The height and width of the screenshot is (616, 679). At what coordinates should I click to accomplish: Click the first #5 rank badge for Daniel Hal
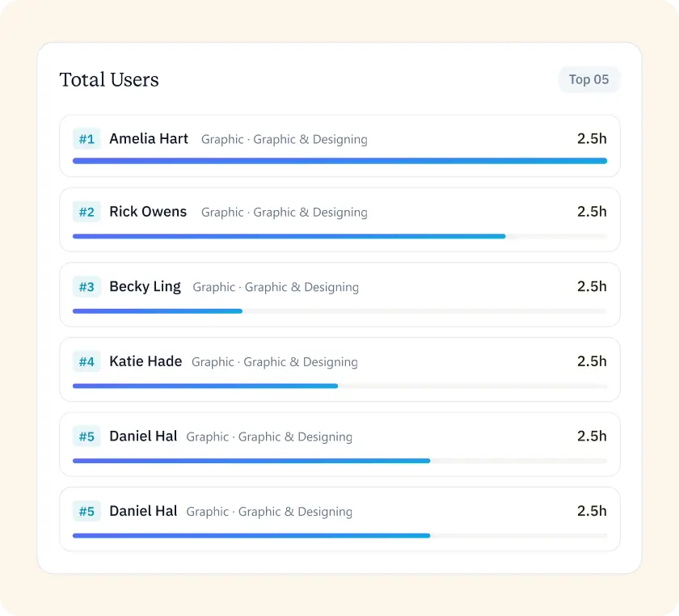[86, 436]
